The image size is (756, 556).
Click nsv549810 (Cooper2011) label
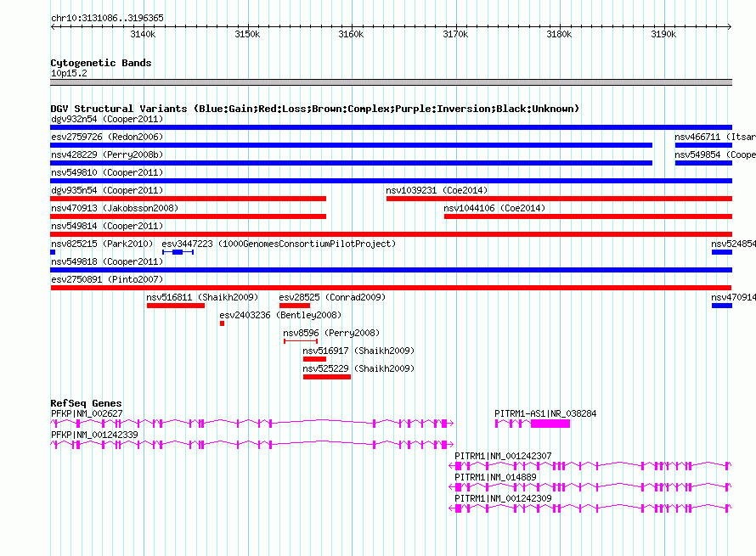point(107,172)
